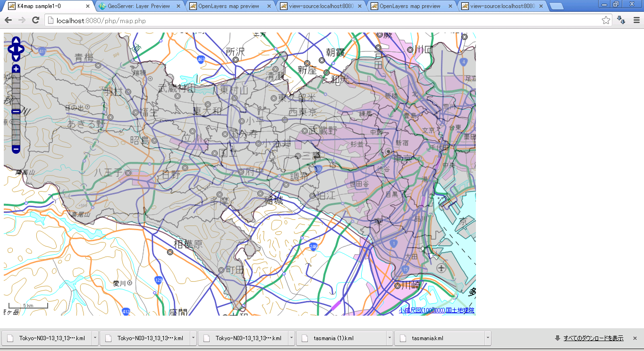The width and height of the screenshot is (644, 351).
Task: Open options arrow for first Tokyo-N03 kml download
Action: [x=95, y=338]
